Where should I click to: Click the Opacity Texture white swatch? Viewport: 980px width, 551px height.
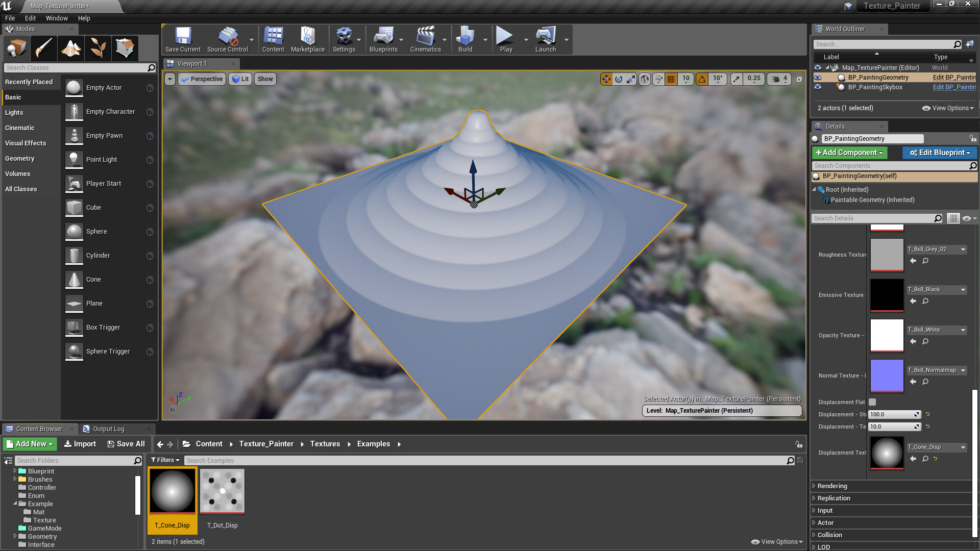tap(887, 336)
